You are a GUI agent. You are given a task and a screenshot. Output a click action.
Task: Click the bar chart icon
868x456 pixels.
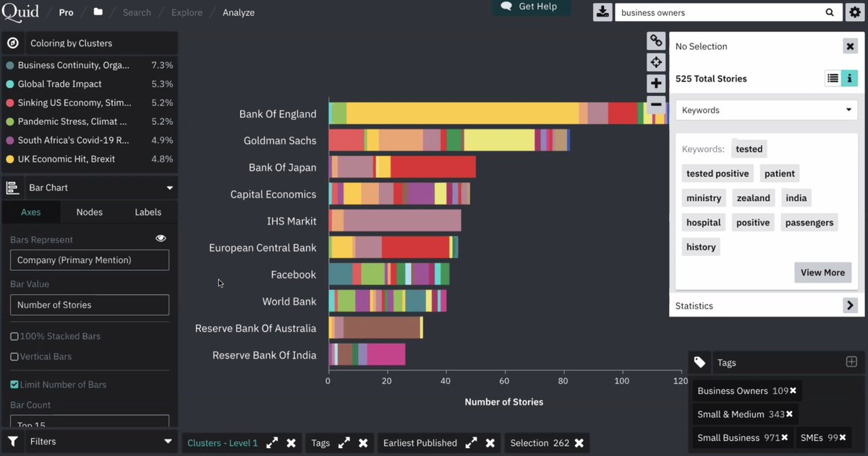(x=12, y=188)
